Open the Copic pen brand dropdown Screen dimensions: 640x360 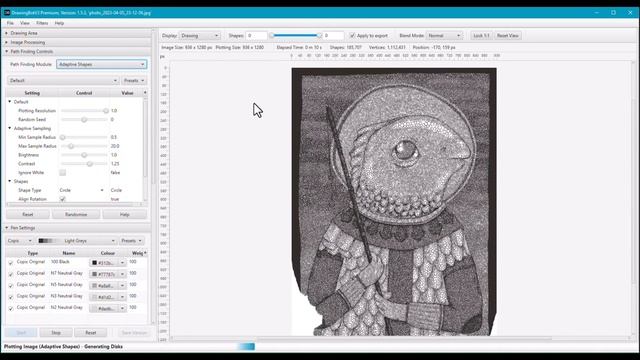point(19,241)
